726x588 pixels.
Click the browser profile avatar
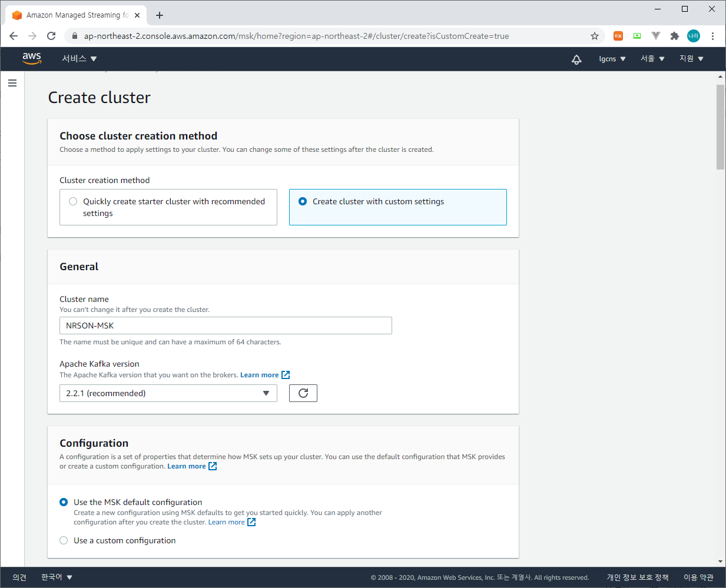point(694,36)
